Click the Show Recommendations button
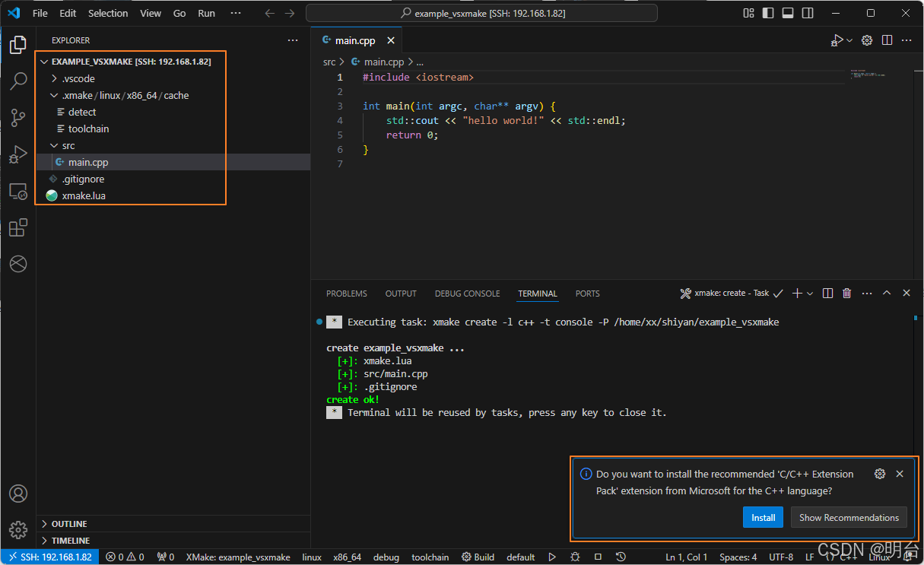The height and width of the screenshot is (565, 924). click(x=849, y=517)
